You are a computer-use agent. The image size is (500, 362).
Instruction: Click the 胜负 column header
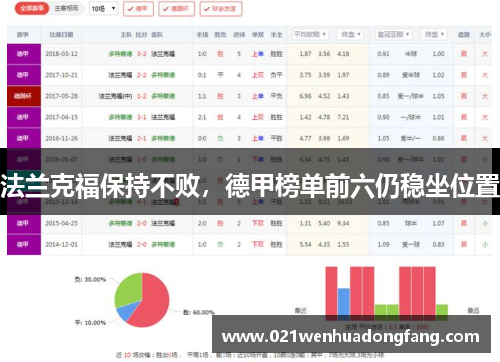coord(220,35)
